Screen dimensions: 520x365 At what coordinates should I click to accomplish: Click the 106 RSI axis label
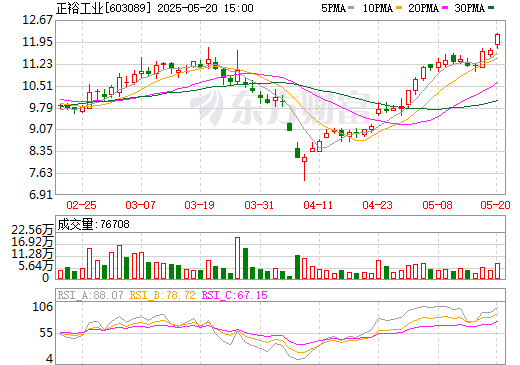43,306
